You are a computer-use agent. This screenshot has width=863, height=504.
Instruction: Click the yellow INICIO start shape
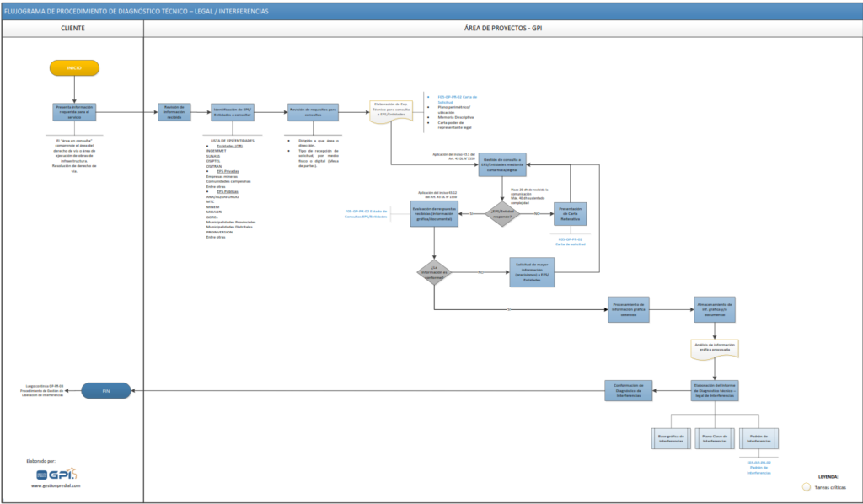point(74,68)
